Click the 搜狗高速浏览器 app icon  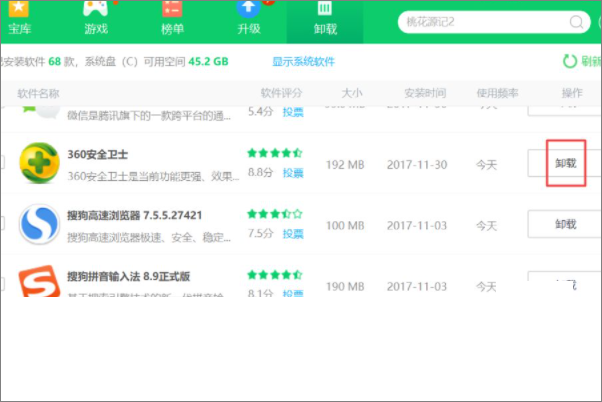click(41, 223)
